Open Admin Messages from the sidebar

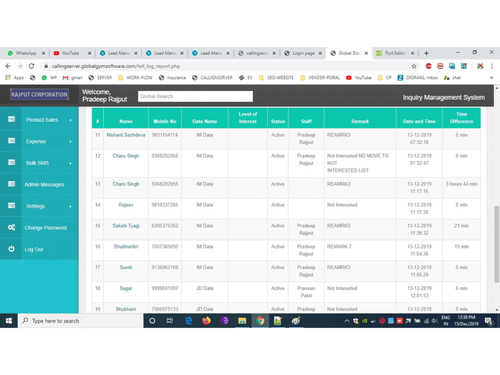coord(44,184)
